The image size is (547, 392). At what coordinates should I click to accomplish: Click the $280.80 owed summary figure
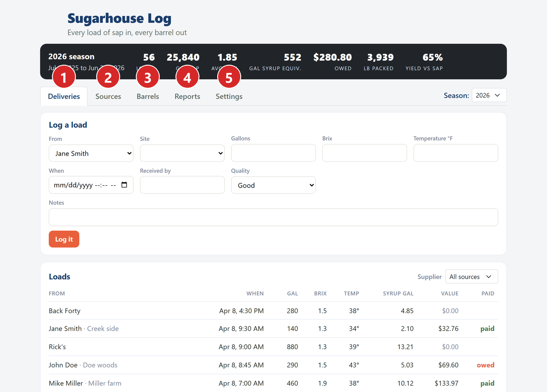point(332,57)
